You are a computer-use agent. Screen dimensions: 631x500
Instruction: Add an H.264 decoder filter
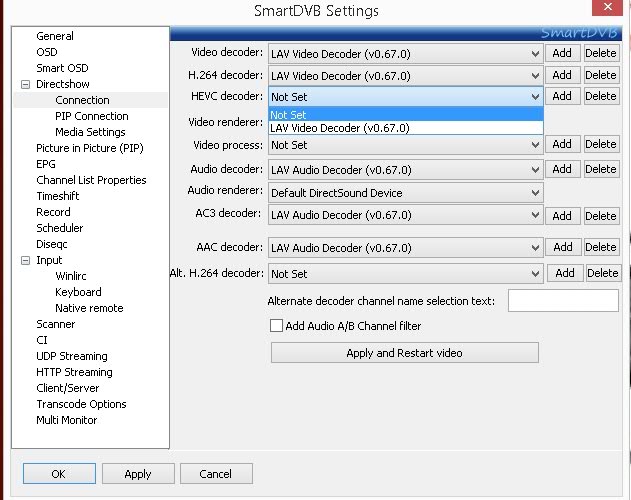[562, 75]
